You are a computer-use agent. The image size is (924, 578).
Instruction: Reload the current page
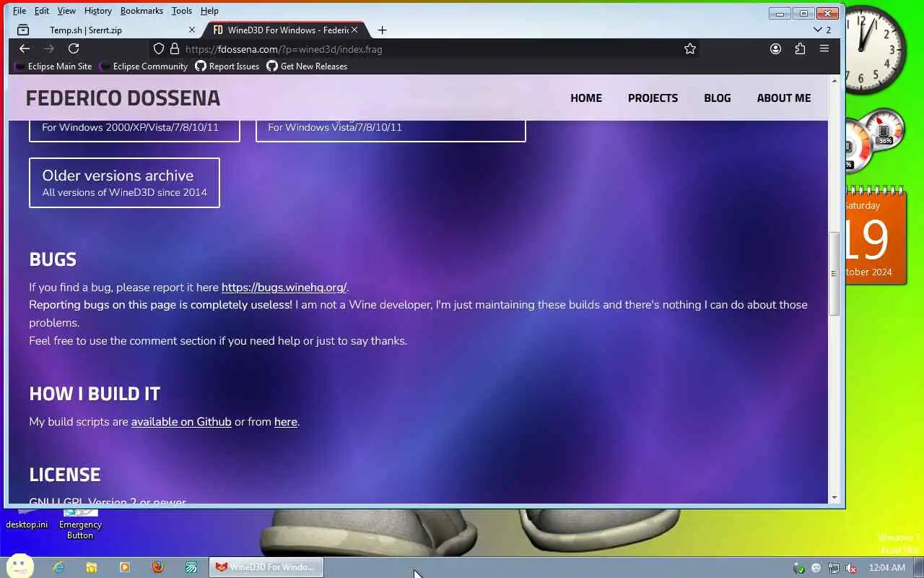74,48
